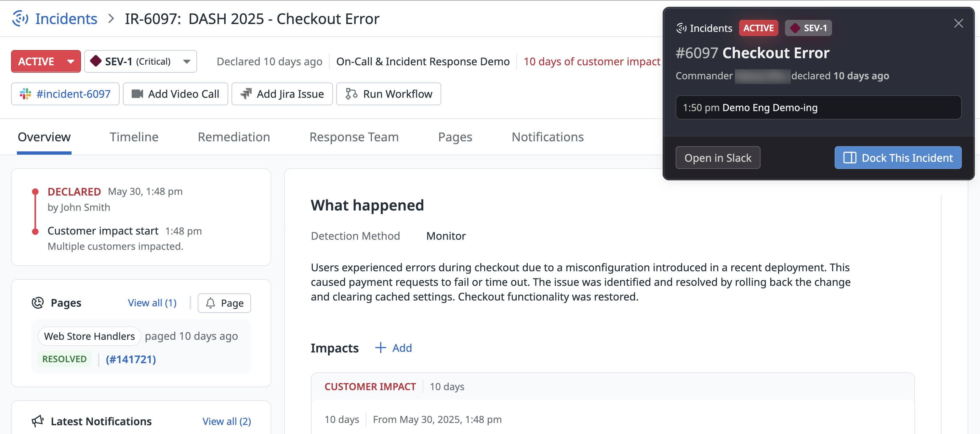Switch to the Notifications tab
The height and width of the screenshot is (434, 980).
(x=548, y=137)
